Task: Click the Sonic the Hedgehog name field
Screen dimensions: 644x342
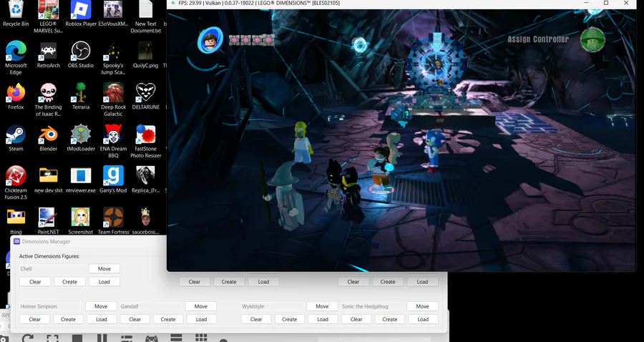Action: [371, 306]
